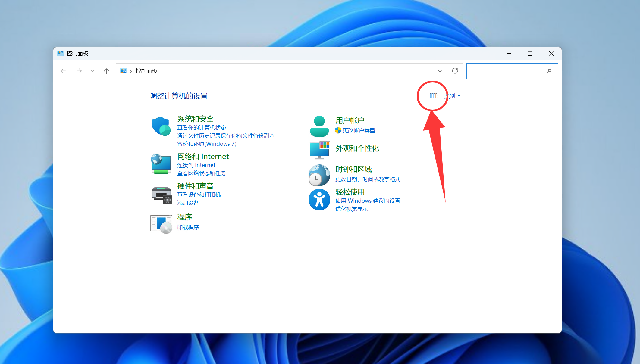Click 卸载程序 under 程序

click(x=188, y=227)
